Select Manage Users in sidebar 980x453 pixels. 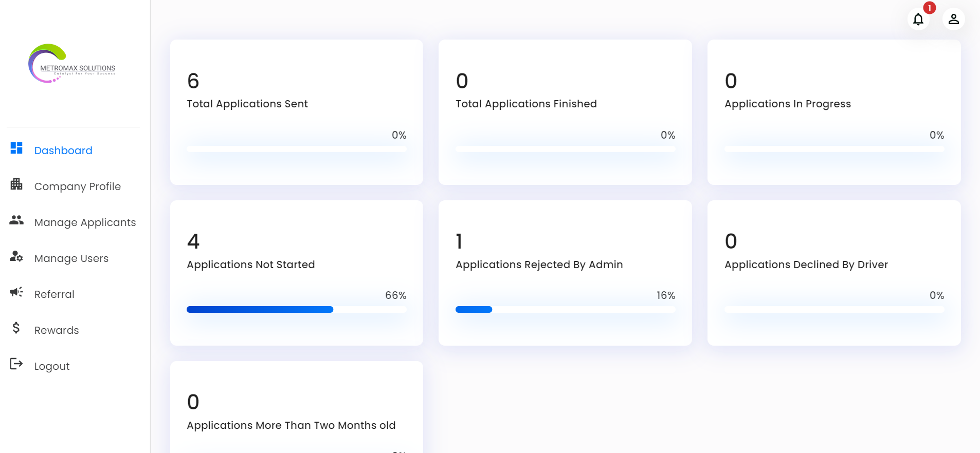pyautogui.click(x=71, y=258)
